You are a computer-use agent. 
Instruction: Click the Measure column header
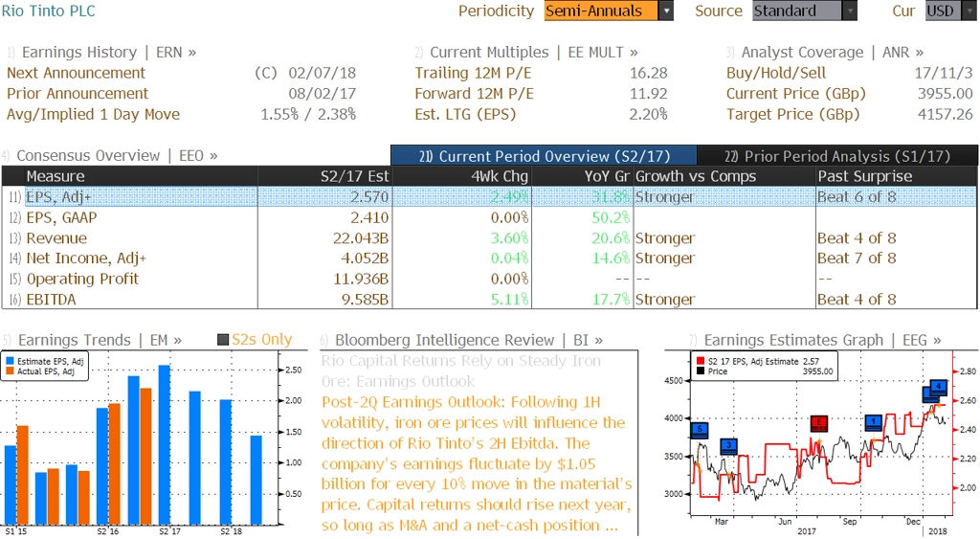(141, 176)
